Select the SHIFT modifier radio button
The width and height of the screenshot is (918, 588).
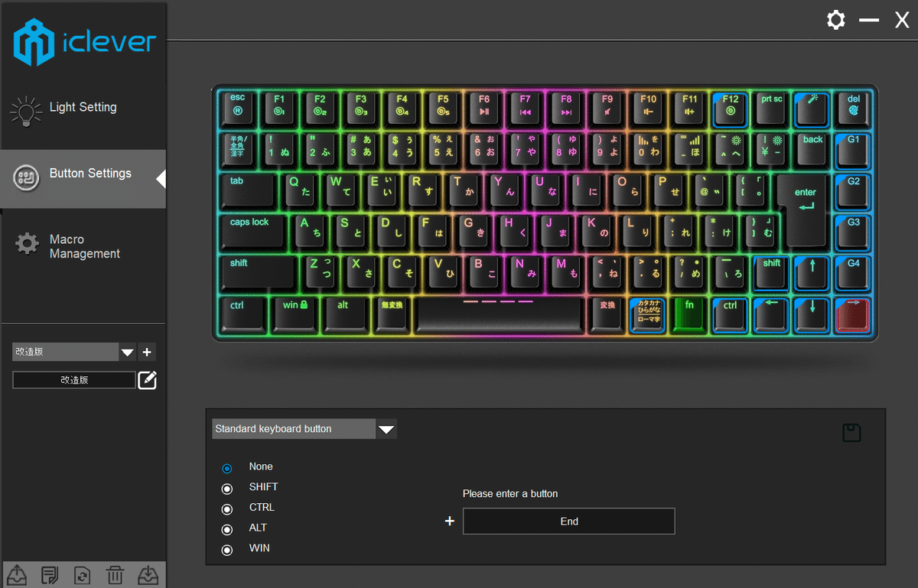(227, 488)
